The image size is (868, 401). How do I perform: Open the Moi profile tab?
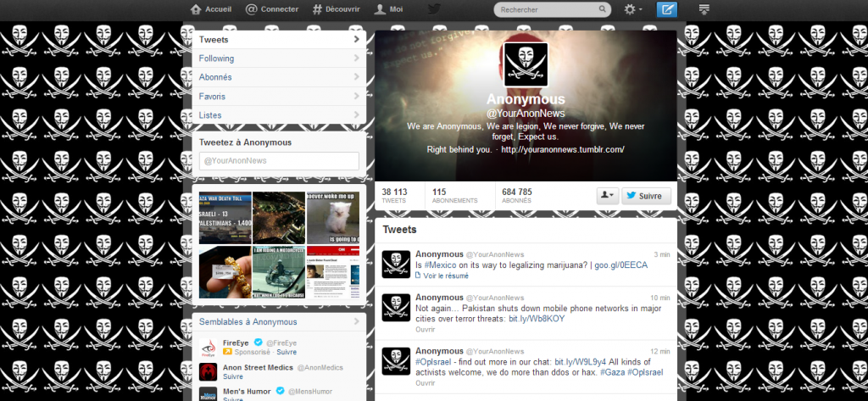[388, 9]
